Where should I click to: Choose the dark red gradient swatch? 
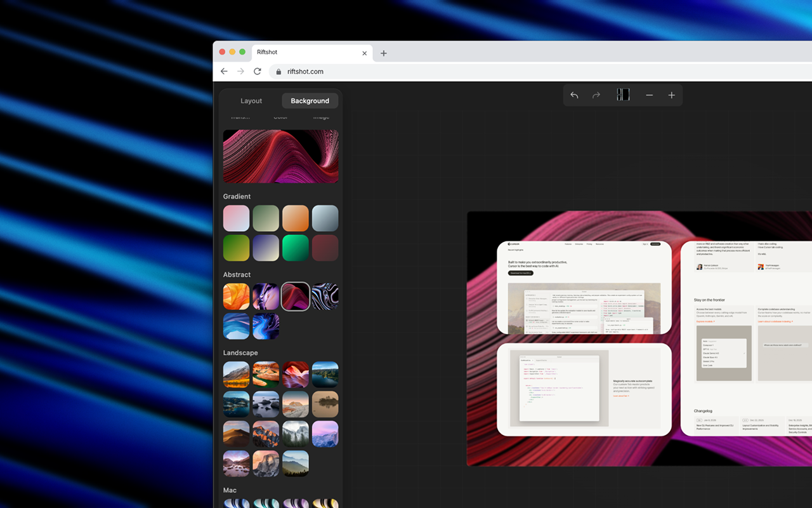pos(325,248)
